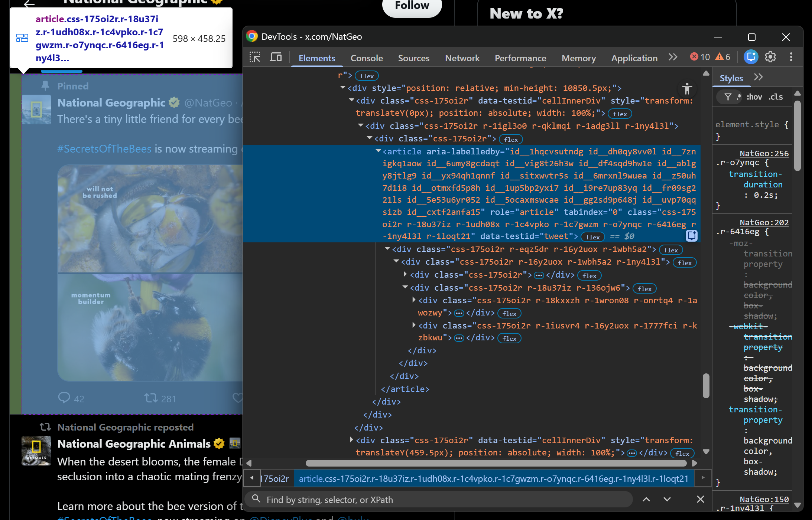Activate the inspect element picker tool
Image resolution: width=812 pixels, height=520 pixels.
click(x=255, y=57)
